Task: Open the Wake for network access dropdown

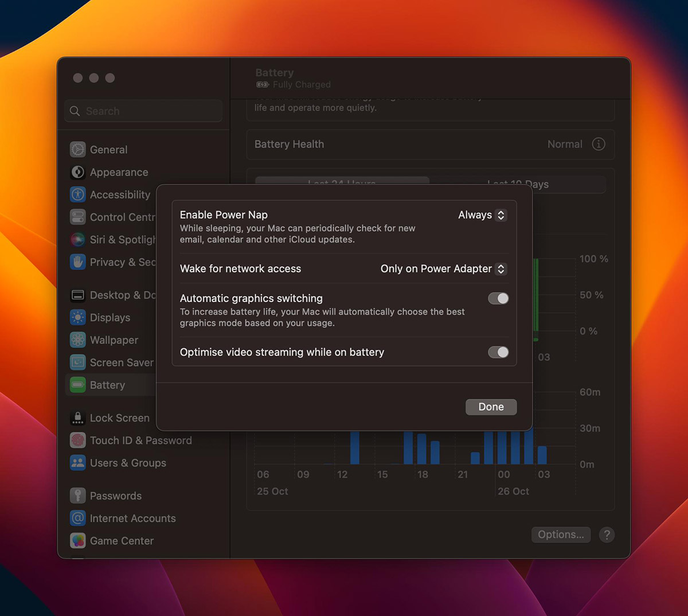Action: coord(443,269)
